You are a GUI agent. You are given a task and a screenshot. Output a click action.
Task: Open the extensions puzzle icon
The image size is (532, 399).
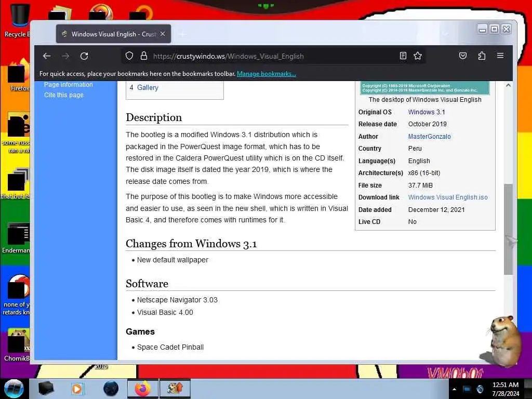pos(482,56)
